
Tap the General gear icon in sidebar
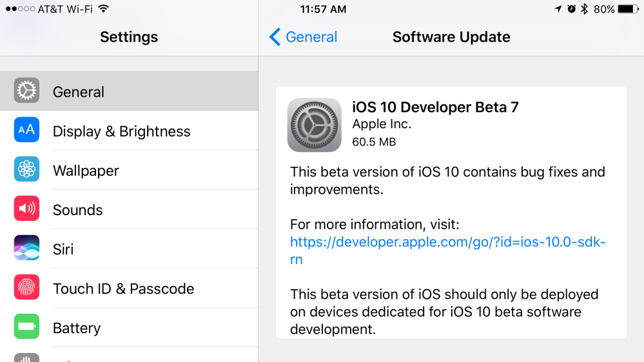[26, 91]
